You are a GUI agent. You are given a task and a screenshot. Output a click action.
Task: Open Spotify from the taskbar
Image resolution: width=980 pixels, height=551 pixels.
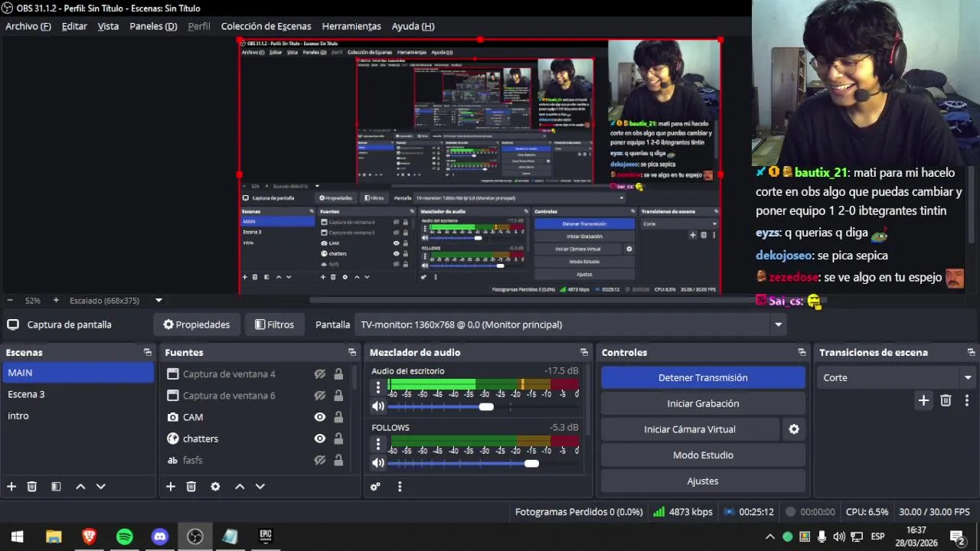click(124, 536)
